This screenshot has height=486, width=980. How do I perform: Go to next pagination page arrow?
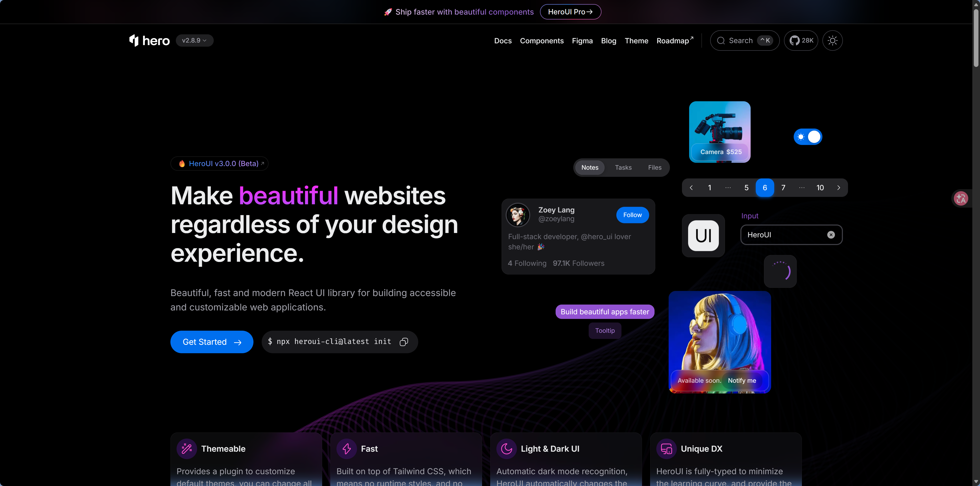[x=839, y=188]
